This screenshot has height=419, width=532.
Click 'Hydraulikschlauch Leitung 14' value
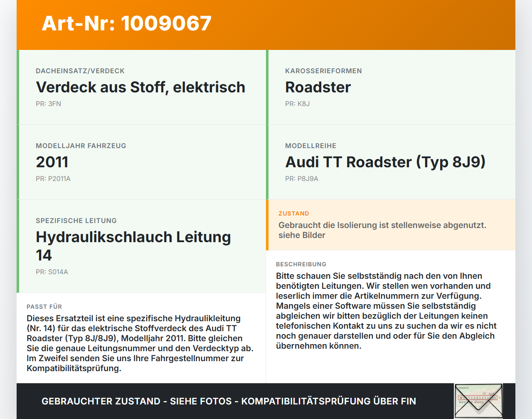pos(133,246)
